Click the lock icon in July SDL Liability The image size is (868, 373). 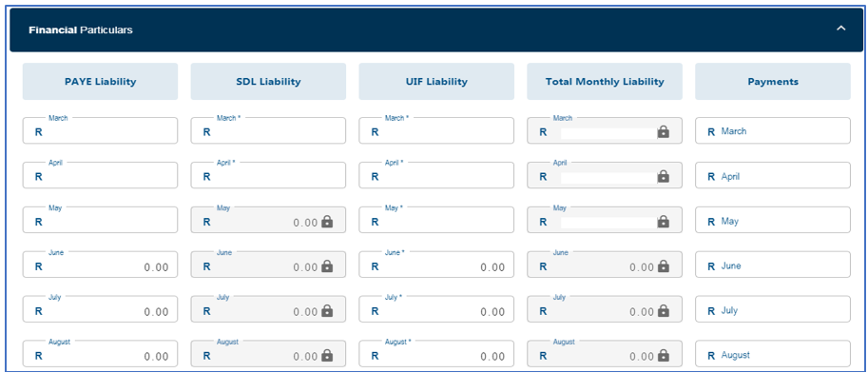pyautogui.click(x=327, y=311)
